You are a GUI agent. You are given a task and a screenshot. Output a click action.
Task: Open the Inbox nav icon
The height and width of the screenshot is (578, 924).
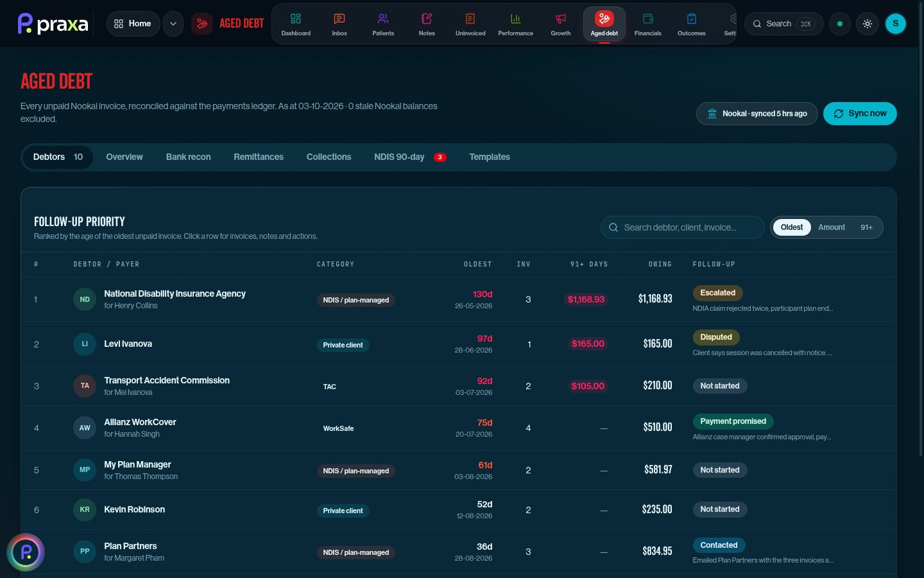[x=339, y=24]
